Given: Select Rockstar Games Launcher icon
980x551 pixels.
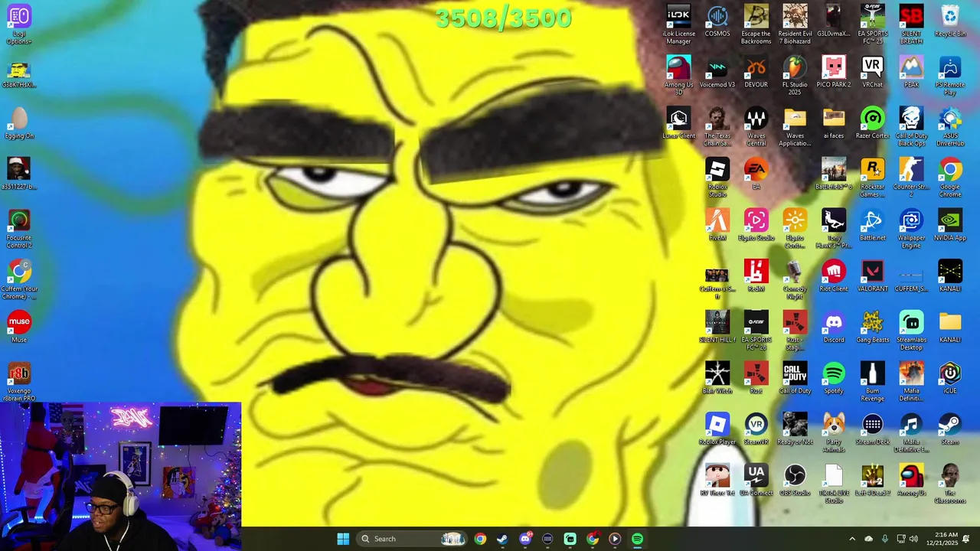Looking at the screenshot, I should (872, 178).
